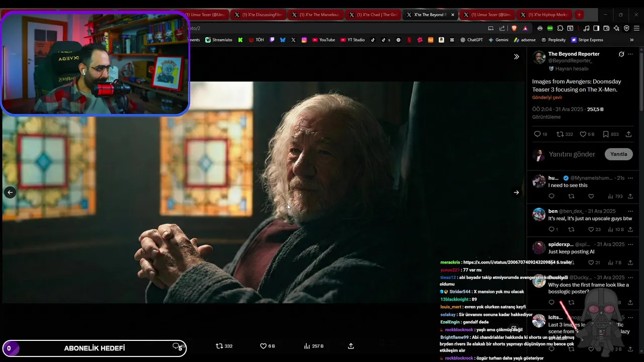Switch to the 'X'te Chad | The Gee' tab
644x362 pixels.
[373, 15]
